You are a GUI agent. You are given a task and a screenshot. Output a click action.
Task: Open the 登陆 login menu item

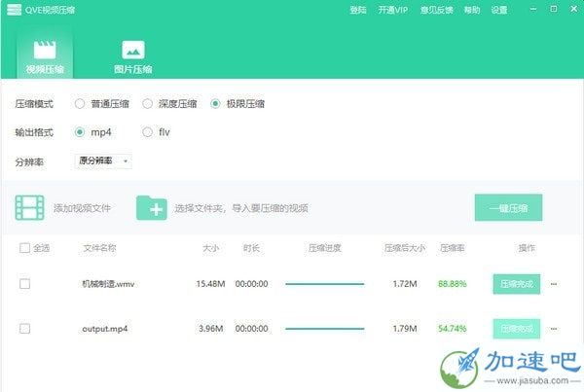[x=358, y=10]
